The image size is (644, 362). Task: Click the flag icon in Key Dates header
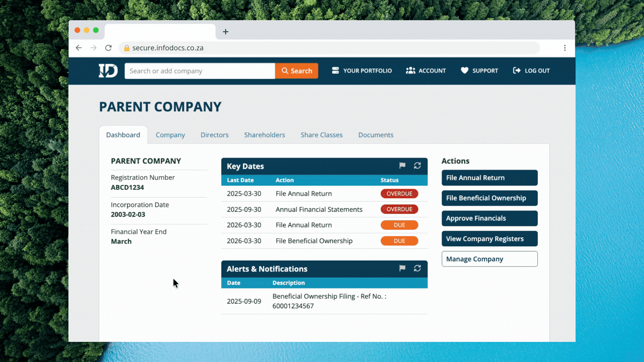pos(402,166)
